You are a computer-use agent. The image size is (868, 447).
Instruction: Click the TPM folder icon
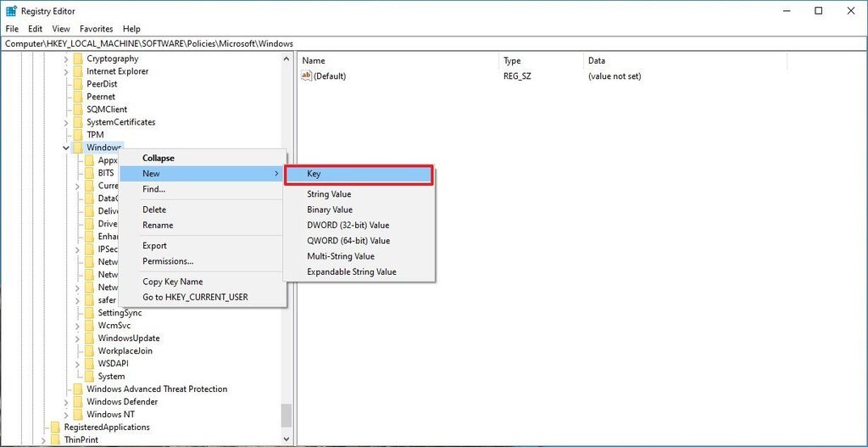[77, 135]
